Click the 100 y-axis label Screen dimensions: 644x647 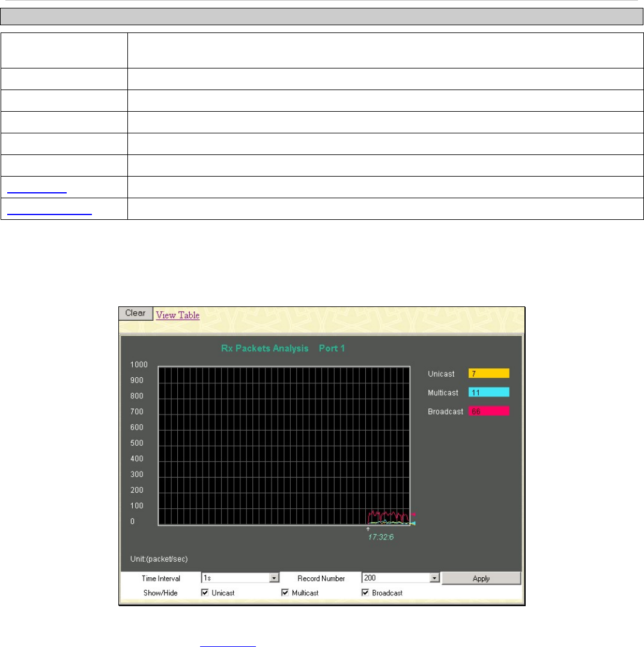pos(137,505)
